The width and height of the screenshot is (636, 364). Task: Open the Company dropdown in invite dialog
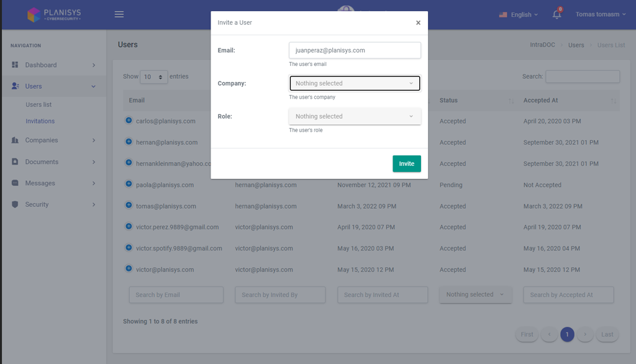(x=355, y=83)
